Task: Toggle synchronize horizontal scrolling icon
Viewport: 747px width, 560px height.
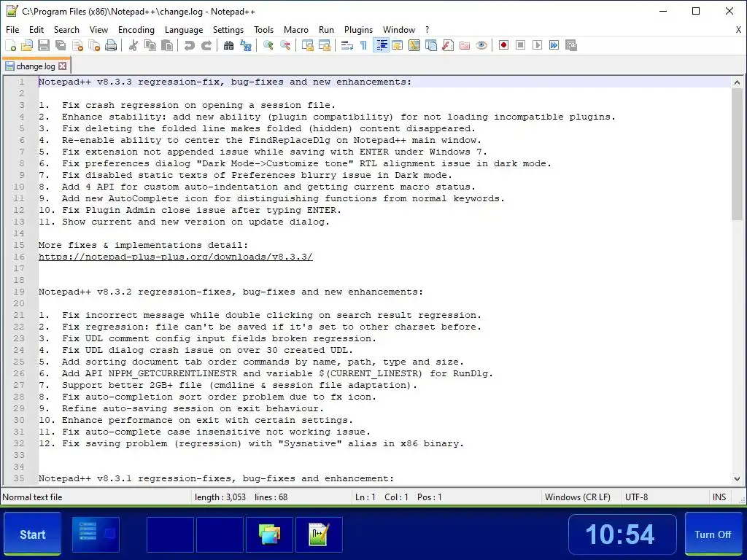Action: (x=325, y=45)
